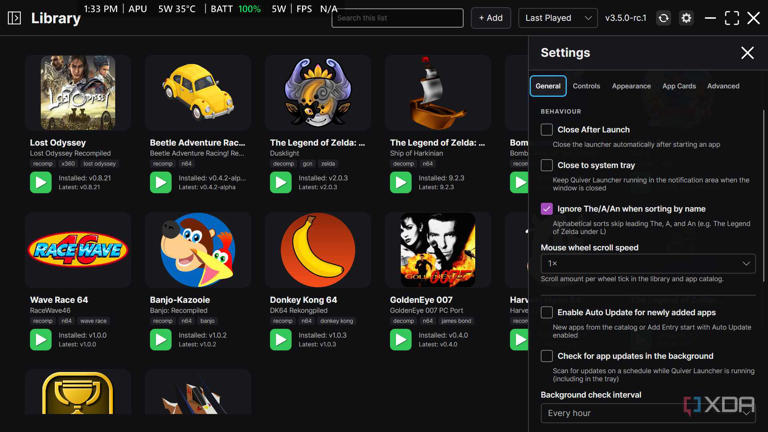The width and height of the screenshot is (768, 432).
Task: Launch Beetle Adventure Racing
Action: (161, 183)
